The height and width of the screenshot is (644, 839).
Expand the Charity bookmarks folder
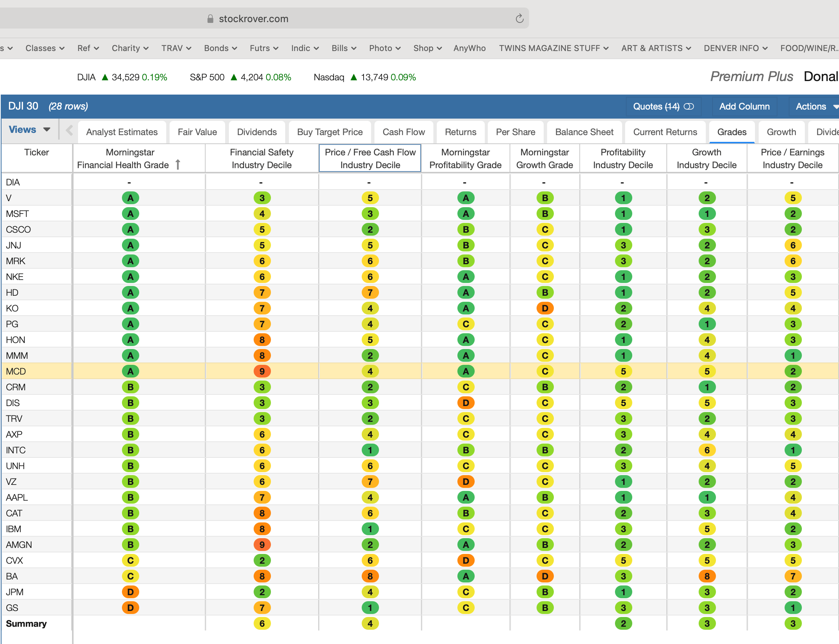click(x=130, y=48)
